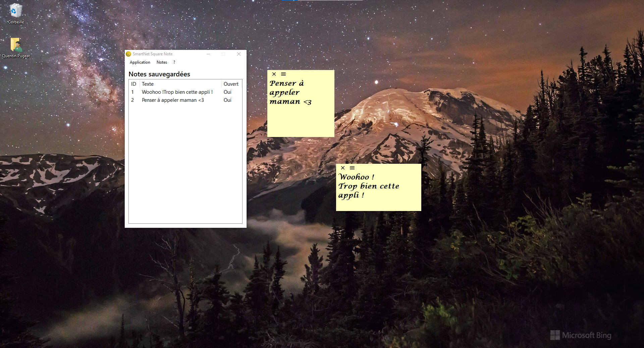Click the ID cell '2' in notes list
The width and height of the screenshot is (644, 348).
[132, 100]
